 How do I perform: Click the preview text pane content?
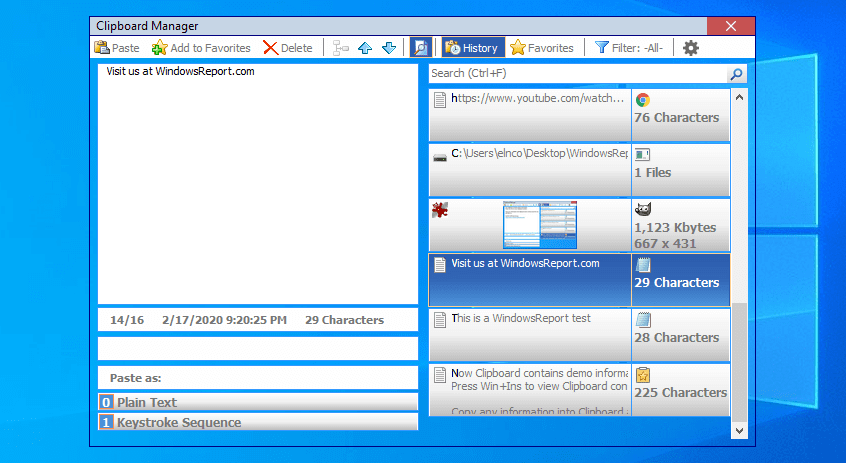pos(258,183)
